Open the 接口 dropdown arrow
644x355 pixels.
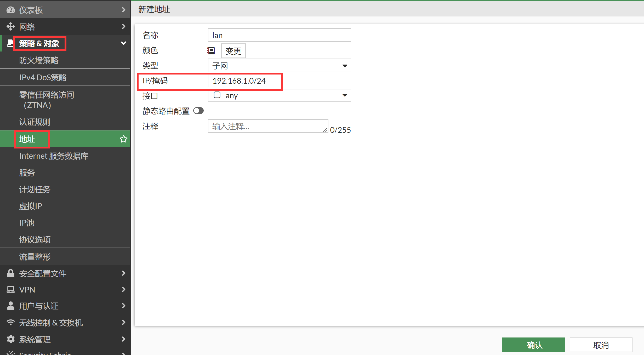pos(345,95)
